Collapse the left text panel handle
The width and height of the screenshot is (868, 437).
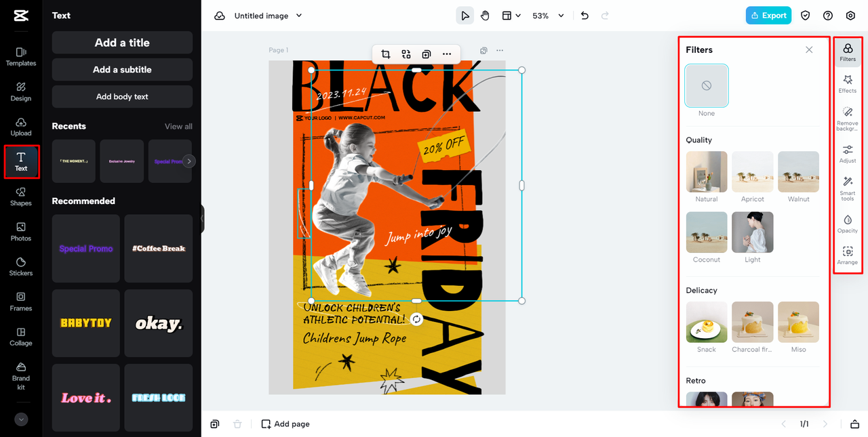(202, 219)
